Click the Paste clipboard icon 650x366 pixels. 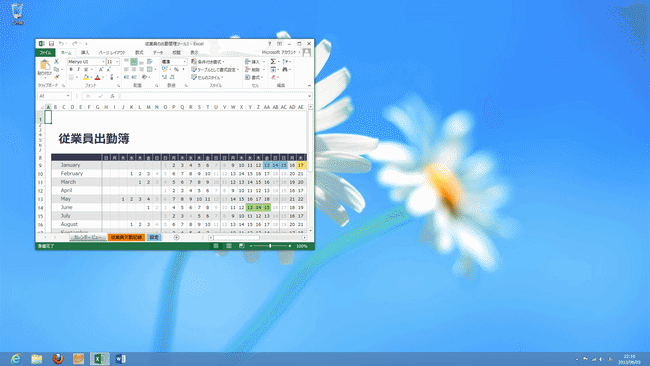pos(44,65)
